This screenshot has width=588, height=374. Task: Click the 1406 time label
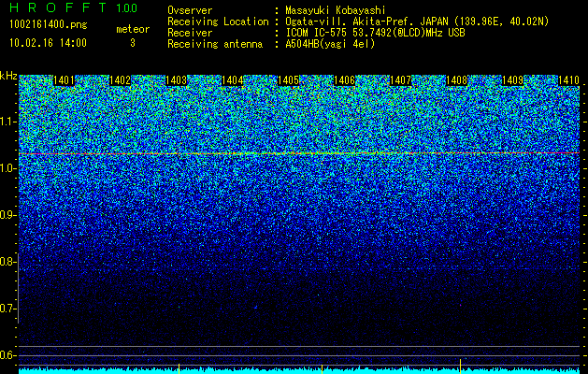[x=344, y=80]
